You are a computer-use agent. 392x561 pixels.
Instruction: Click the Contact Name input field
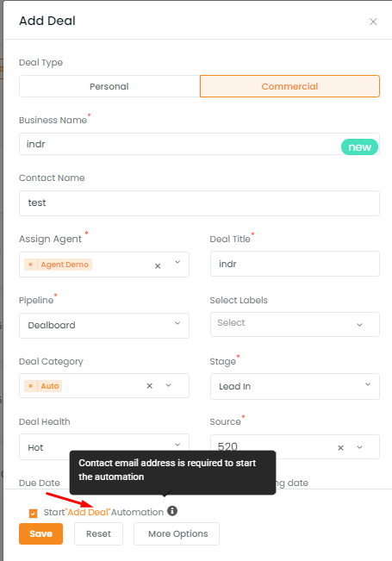tap(199, 203)
